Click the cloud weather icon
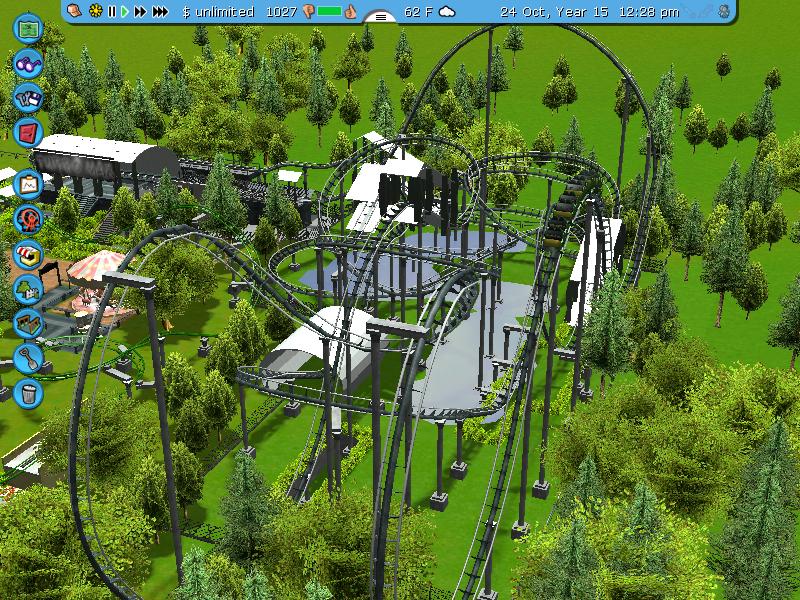Image resolution: width=800 pixels, height=600 pixels. pyautogui.click(x=447, y=11)
